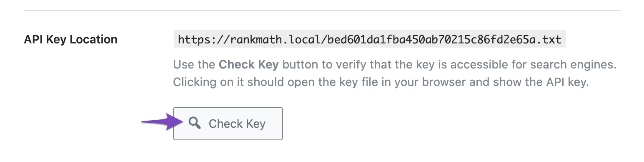Click the horizontal divider line at top
The height and width of the screenshot is (162, 644).
(x=322, y=10)
